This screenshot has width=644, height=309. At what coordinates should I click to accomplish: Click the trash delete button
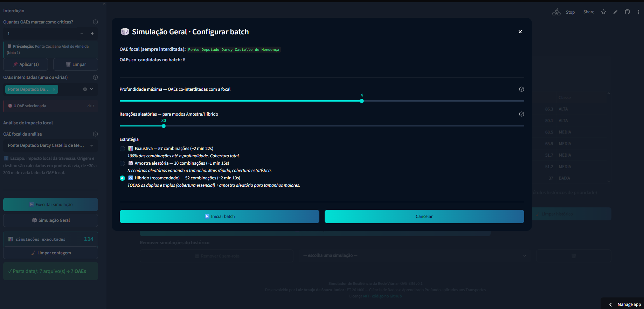coord(574,256)
